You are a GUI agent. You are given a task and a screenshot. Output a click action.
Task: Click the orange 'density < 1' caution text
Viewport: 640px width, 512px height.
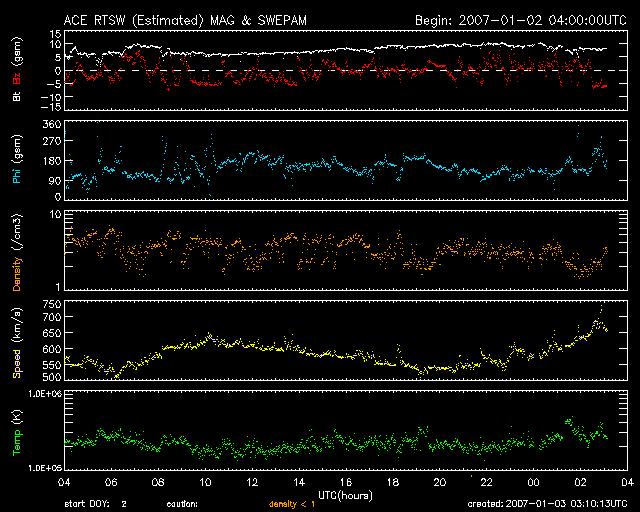pyautogui.click(x=292, y=504)
